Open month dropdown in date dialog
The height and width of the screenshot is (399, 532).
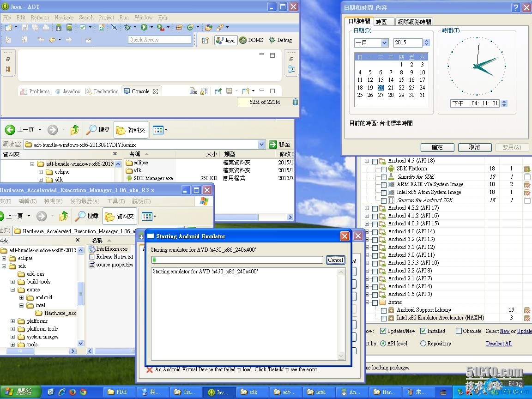tap(384, 43)
